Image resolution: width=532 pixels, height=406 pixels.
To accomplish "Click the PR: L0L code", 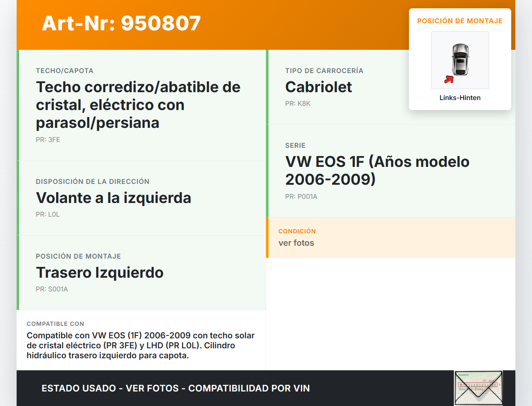I will (x=48, y=215).
